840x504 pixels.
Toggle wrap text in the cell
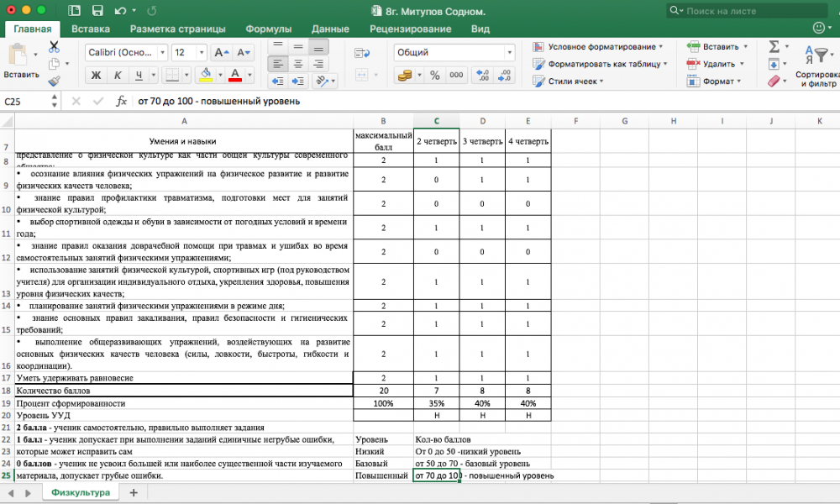tap(362, 52)
